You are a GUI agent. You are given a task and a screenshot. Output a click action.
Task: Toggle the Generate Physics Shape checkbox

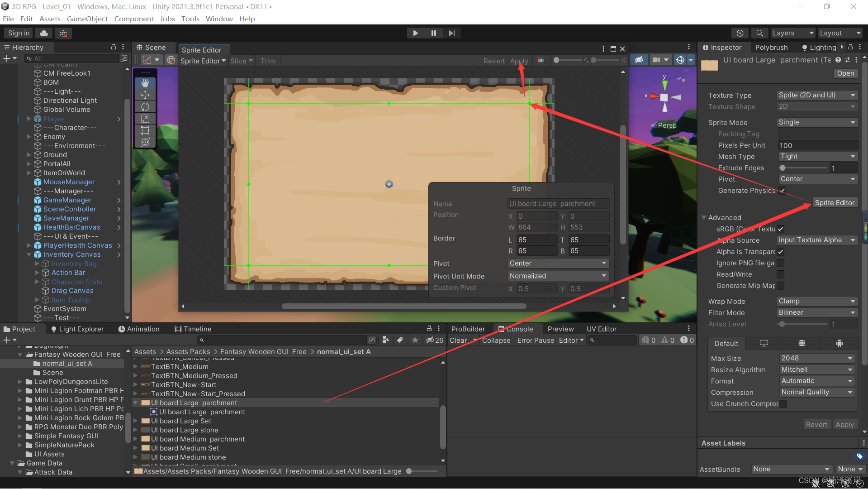pyautogui.click(x=782, y=190)
